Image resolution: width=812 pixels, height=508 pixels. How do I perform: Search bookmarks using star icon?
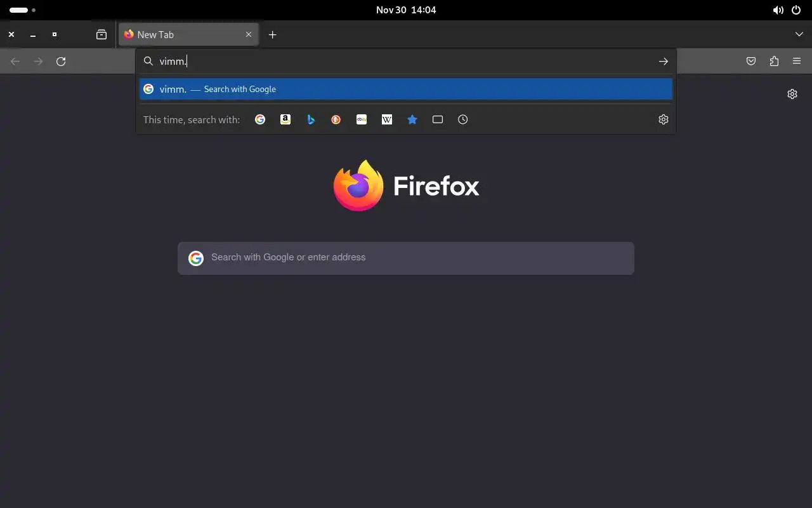point(412,119)
